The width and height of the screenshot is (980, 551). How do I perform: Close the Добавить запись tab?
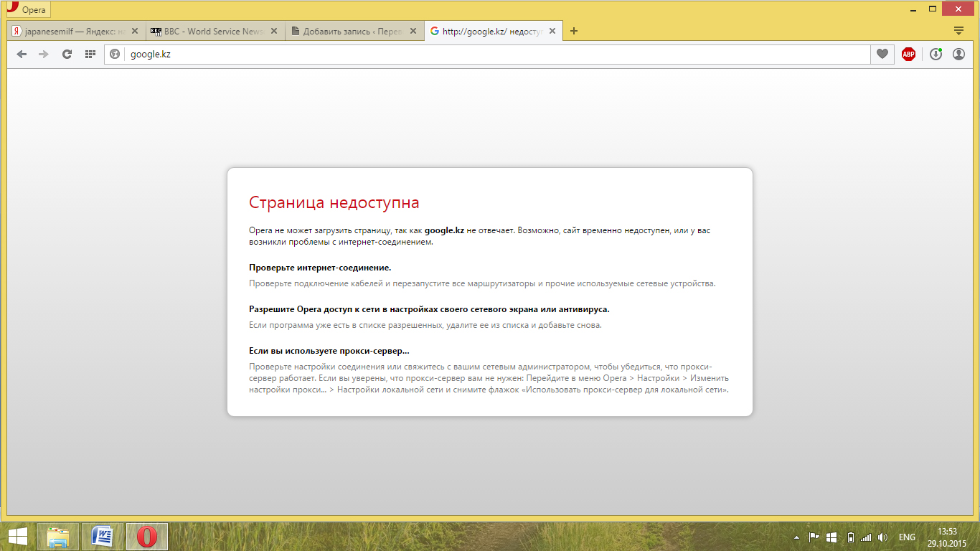click(x=413, y=32)
